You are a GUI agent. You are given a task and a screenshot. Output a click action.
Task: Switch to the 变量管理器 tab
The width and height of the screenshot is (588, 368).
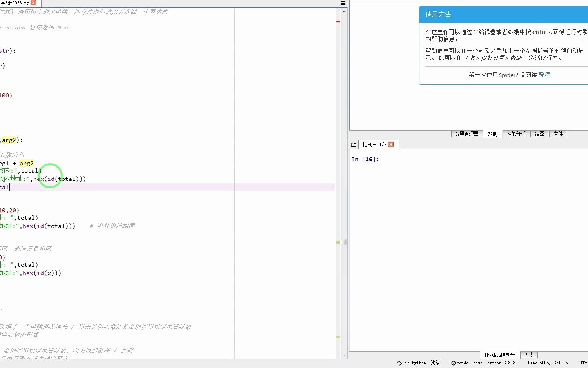click(x=466, y=134)
